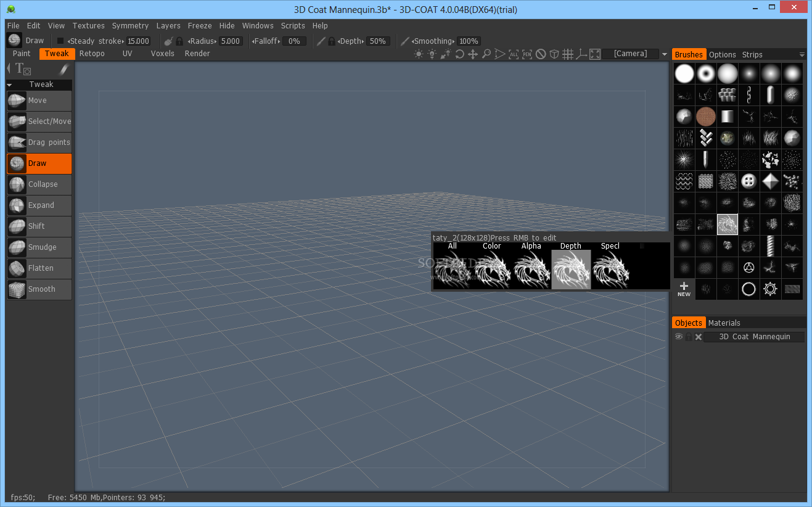Viewport: 812px width, 507px height.
Task: Click the Depth slider label
Action: click(351, 41)
